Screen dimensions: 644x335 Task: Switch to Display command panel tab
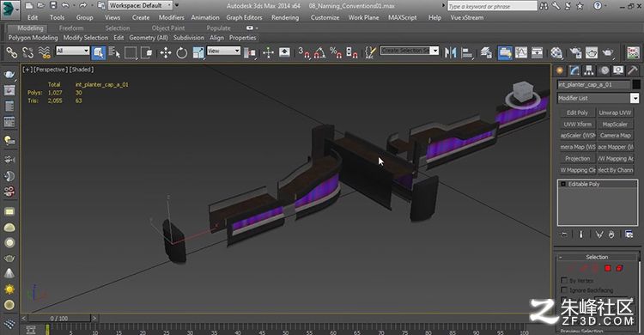click(x=618, y=70)
